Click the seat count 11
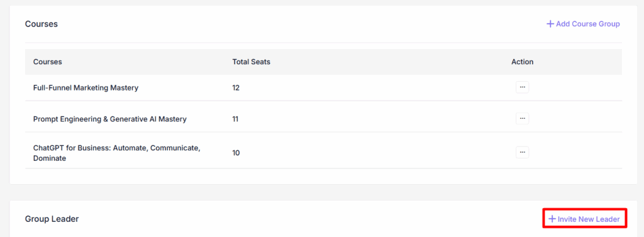The image size is (644, 237). [236, 119]
